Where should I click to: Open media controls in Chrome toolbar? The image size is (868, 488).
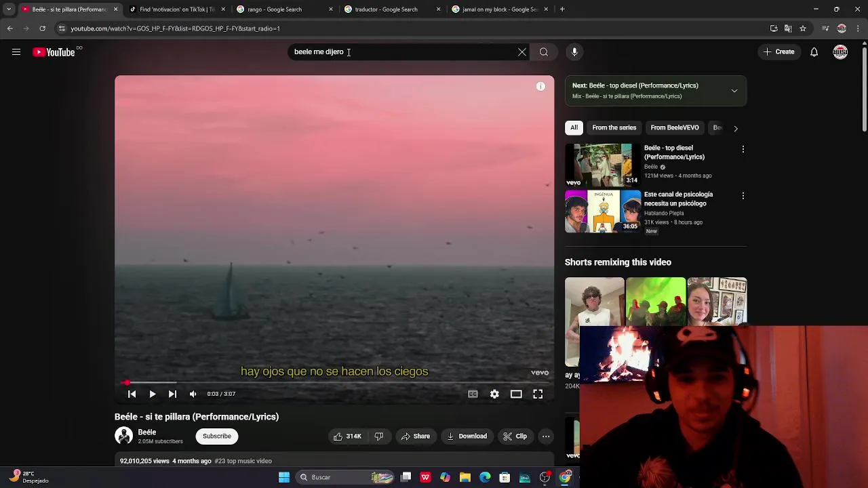(x=825, y=28)
